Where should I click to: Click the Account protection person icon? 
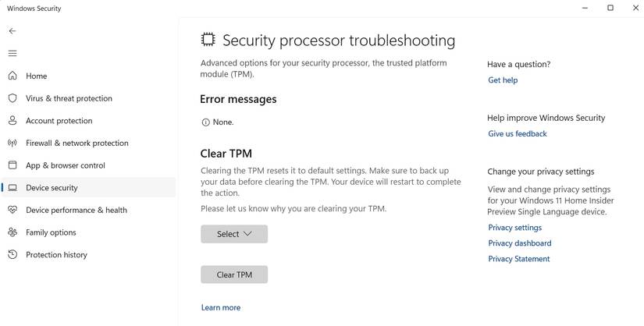click(x=12, y=121)
